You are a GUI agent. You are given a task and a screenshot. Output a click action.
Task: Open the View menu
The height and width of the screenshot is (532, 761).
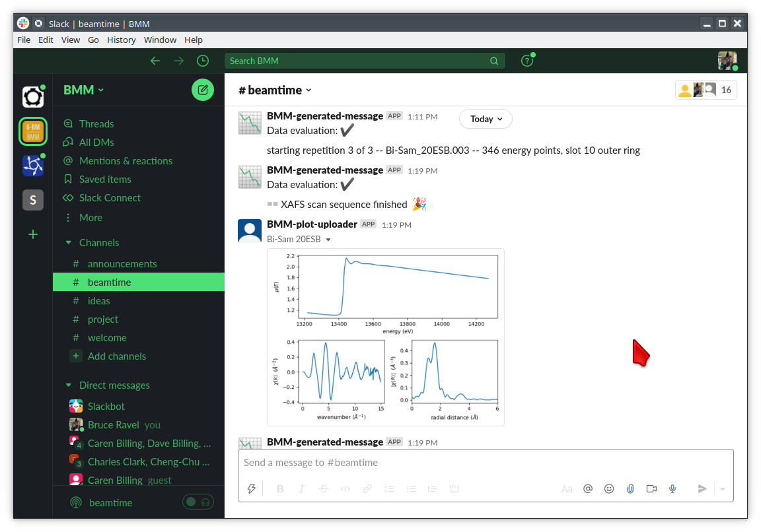click(x=71, y=40)
